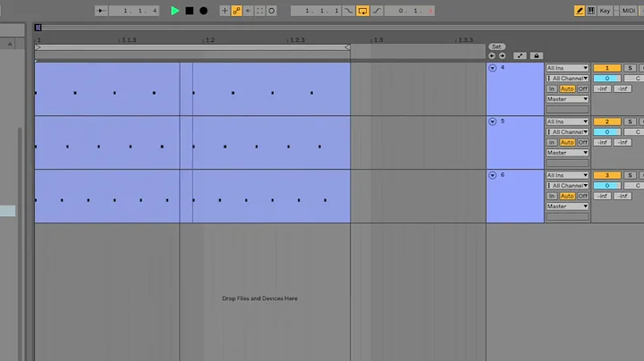
Task: Click track 6 volume slider showing 0
Action: 607,186
